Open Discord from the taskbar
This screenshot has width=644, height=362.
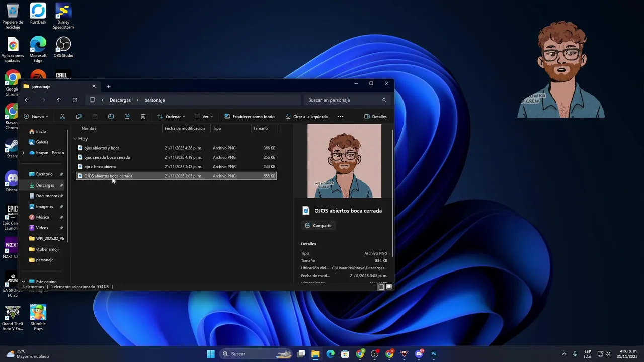[x=419, y=354]
